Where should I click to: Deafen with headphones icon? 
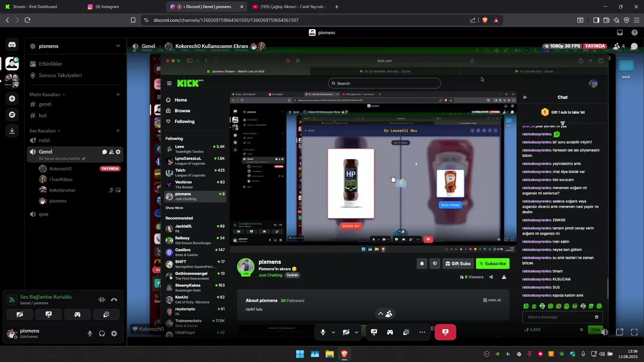(x=102, y=333)
